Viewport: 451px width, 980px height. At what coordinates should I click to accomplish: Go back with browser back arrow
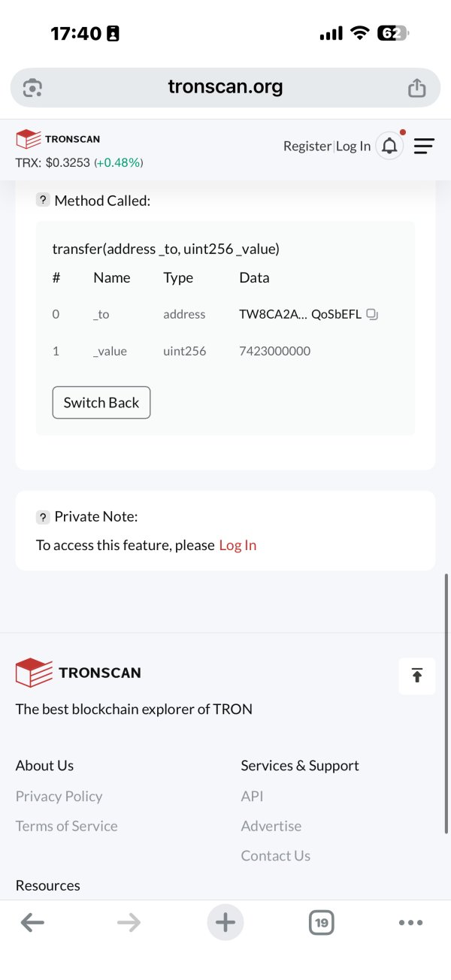click(32, 923)
